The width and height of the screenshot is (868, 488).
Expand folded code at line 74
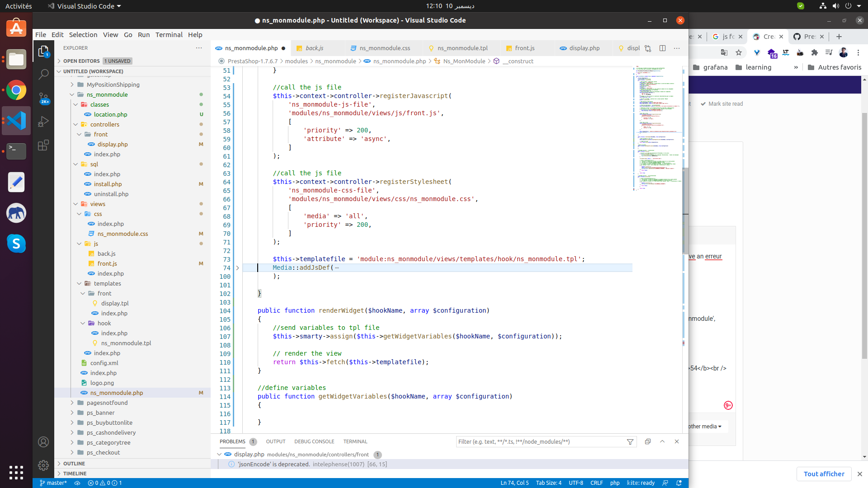point(237,268)
